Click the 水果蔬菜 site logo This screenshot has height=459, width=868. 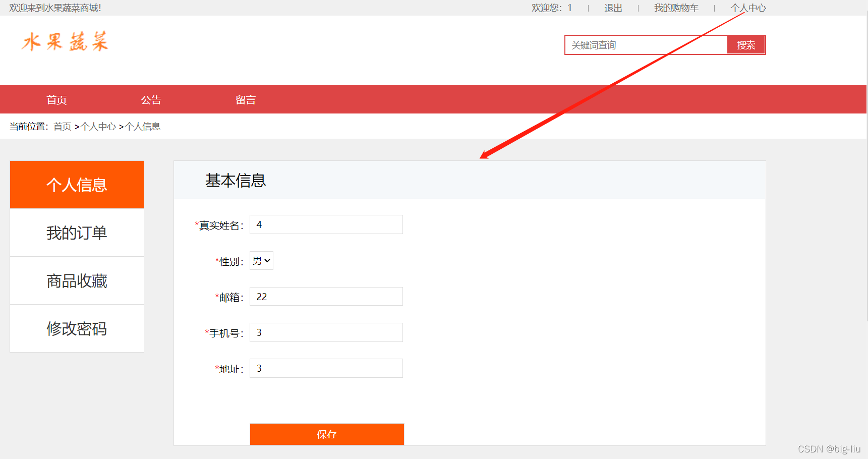[x=65, y=41]
